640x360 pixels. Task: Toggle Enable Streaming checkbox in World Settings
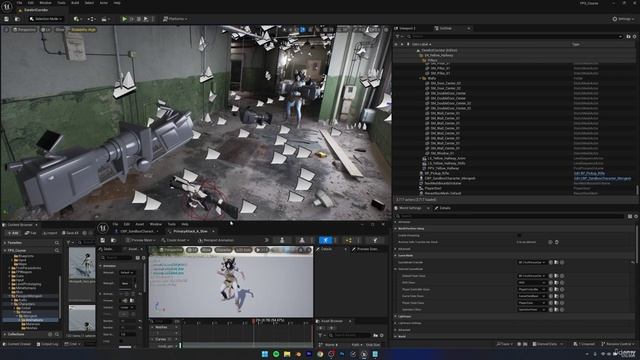(x=519, y=236)
